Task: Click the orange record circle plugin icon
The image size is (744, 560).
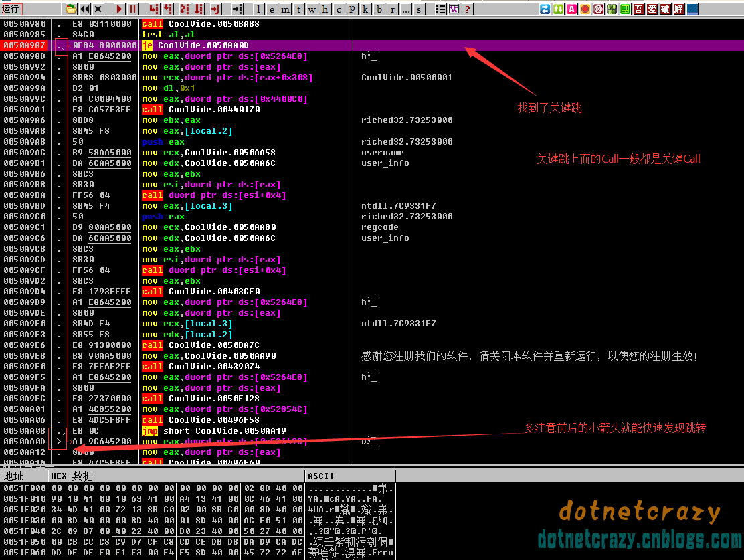Action: (x=585, y=9)
